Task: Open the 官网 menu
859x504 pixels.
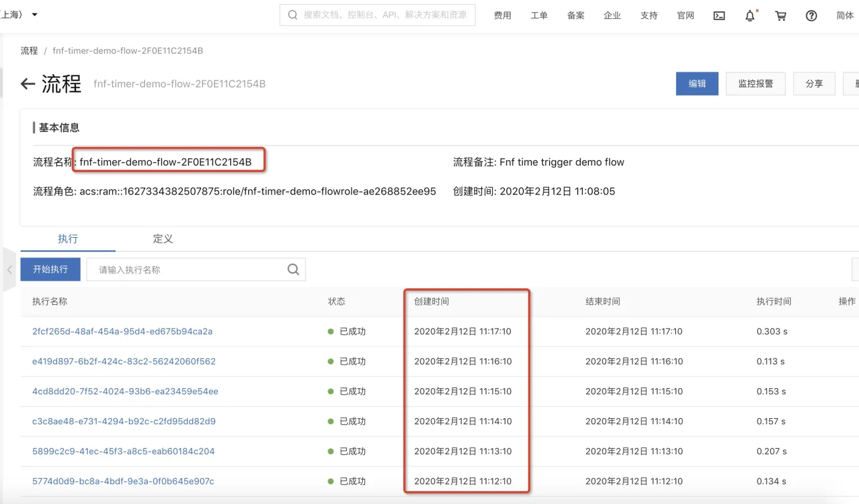Action: pyautogui.click(x=686, y=16)
